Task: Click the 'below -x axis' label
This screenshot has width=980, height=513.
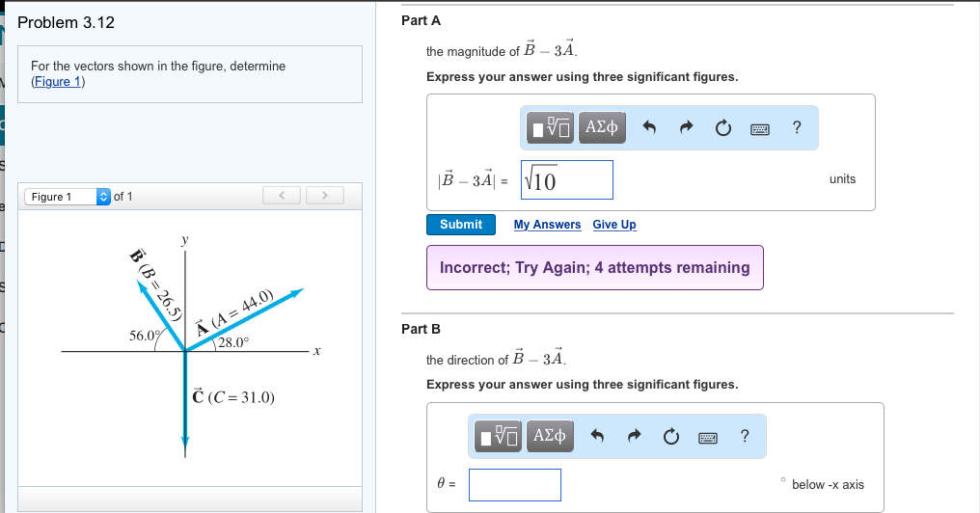Action: point(829,484)
